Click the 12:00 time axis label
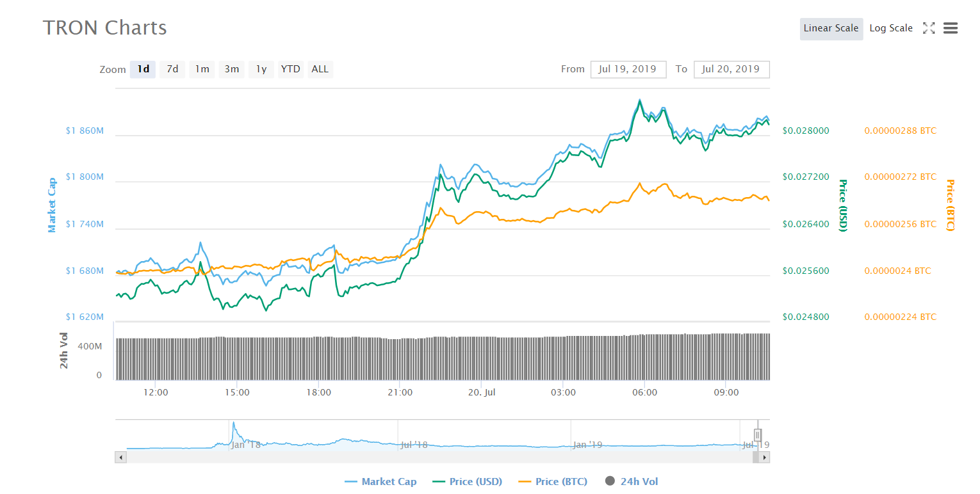 (x=156, y=392)
